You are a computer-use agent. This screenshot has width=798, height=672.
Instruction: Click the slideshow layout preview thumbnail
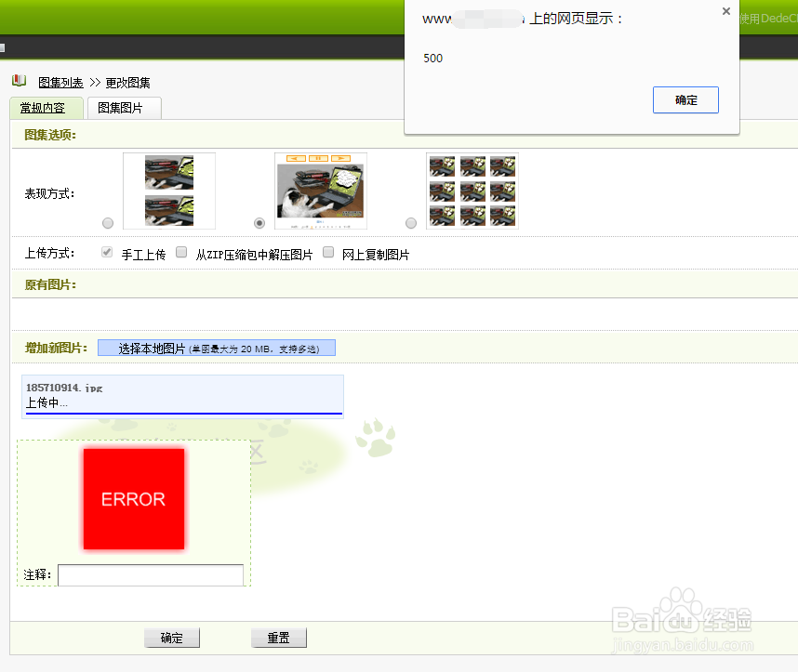321,191
